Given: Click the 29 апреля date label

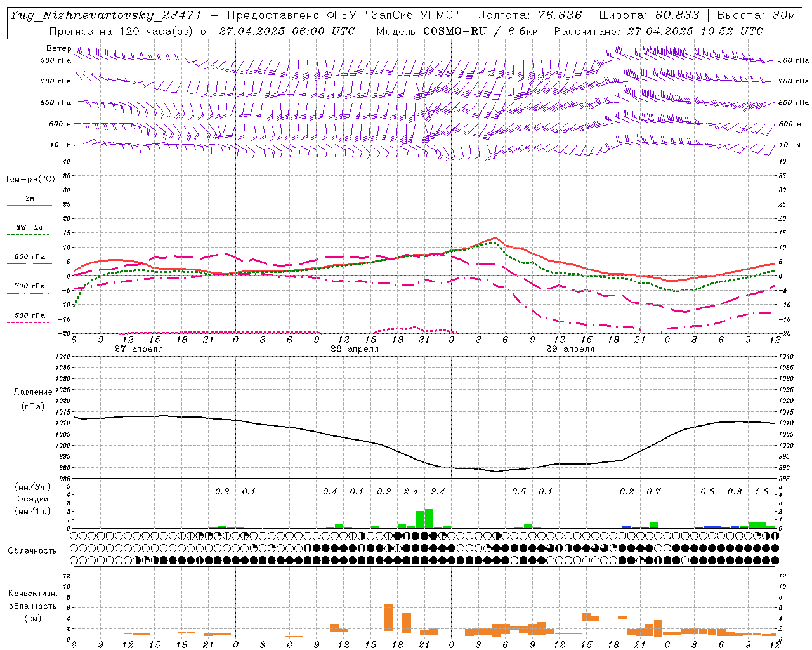Looking at the screenshot, I should [x=570, y=349].
